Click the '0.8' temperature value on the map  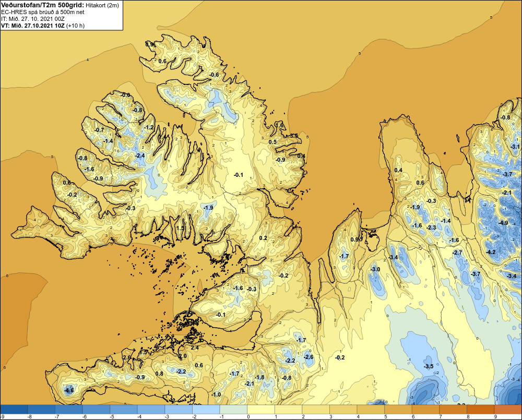[159, 374]
